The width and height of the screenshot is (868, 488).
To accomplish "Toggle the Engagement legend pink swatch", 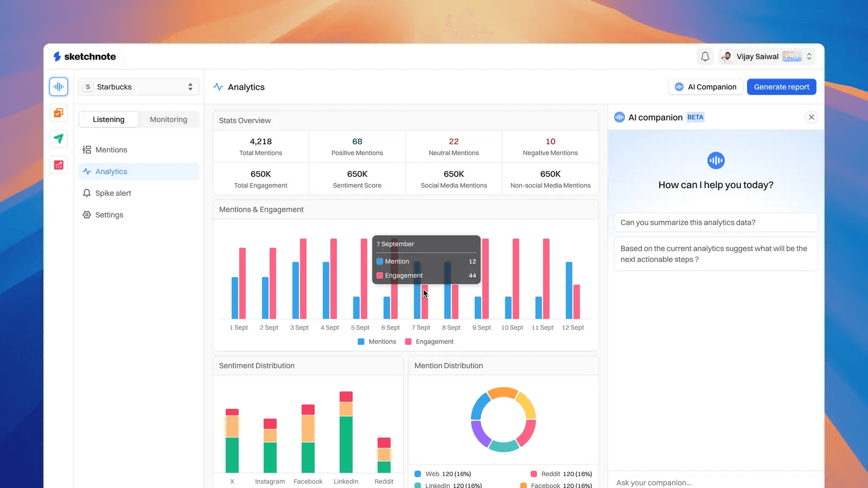I will [409, 342].
